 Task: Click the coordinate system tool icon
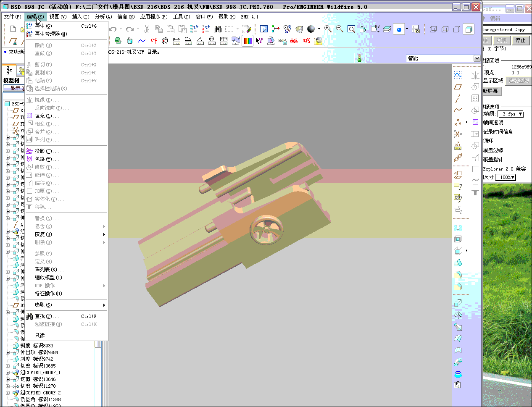(x=458, y=134)
